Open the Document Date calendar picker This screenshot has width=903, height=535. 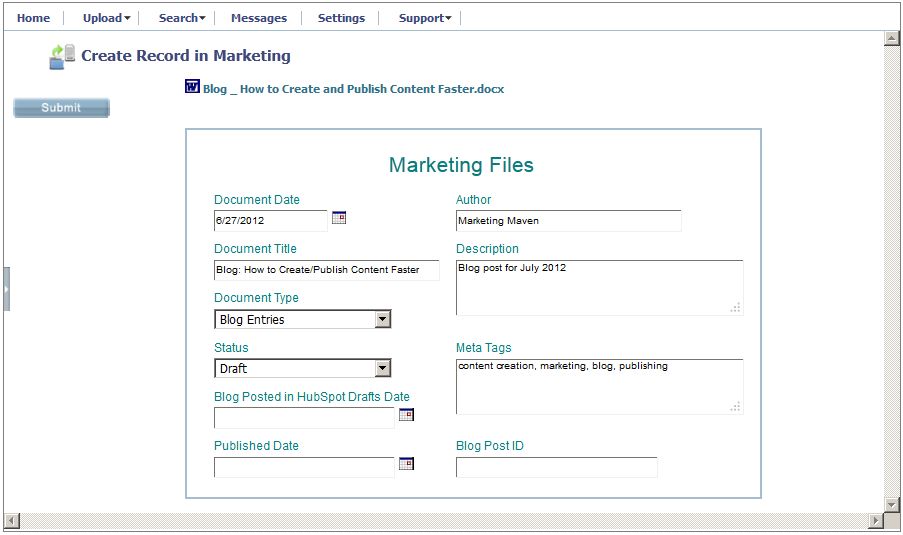pos(339,218)
